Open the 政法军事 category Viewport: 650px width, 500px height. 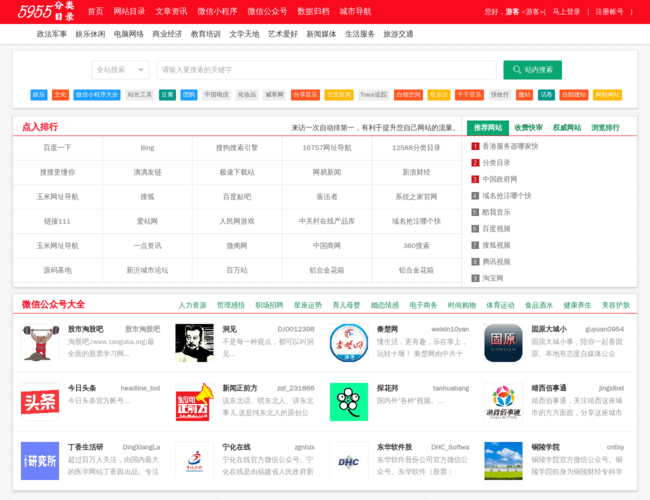point(51,34)
